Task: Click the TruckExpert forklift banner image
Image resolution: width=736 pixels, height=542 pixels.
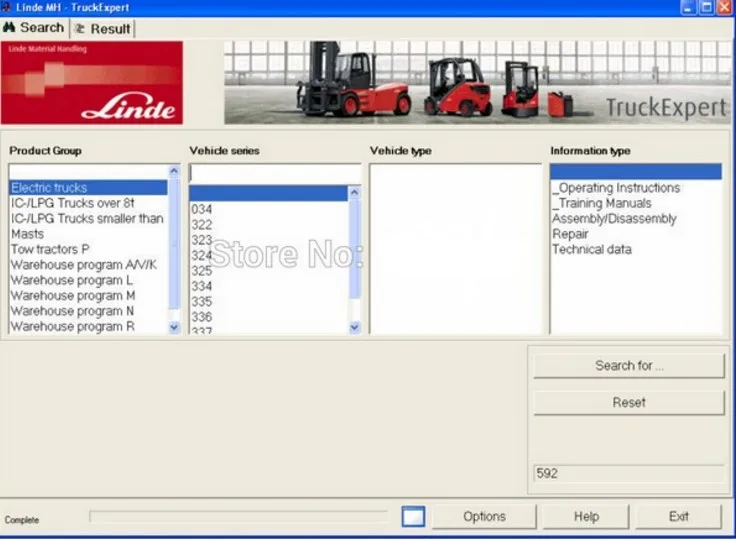Action: coord(477,83)
